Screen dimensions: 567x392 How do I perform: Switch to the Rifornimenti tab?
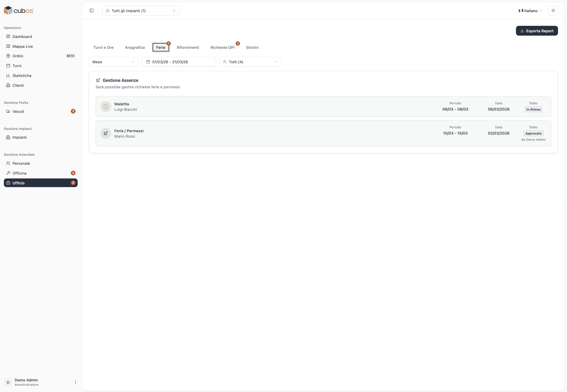pyautogui.click(x=188, y=48)
